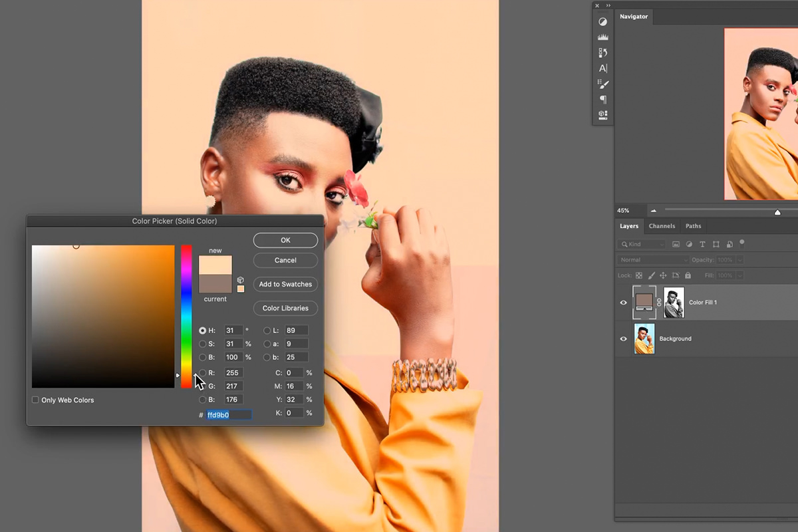Viewport: 798px width, 532px height.
Task: Click the lock all icon next to Fill
Action: pyautogui.click(x=688, y=275)
